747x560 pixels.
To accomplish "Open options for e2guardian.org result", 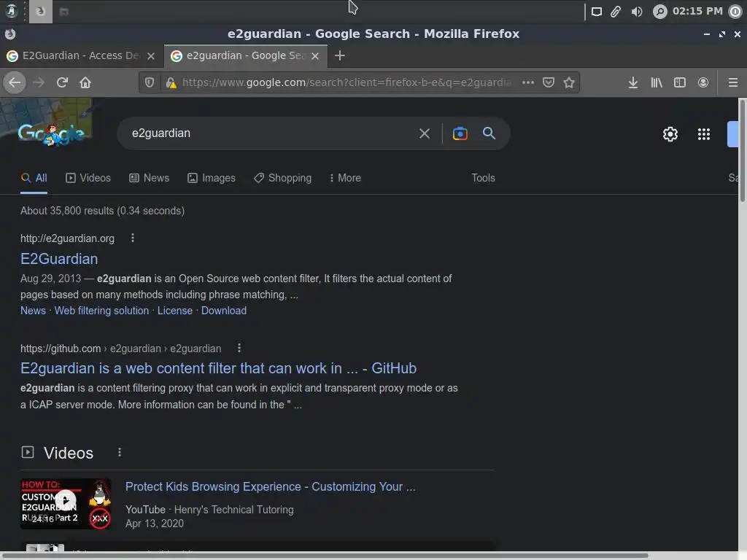I will tap(133, 238).
